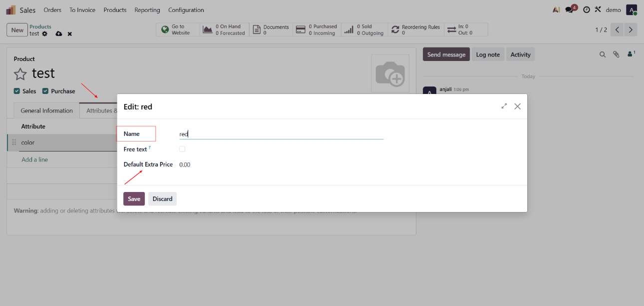The height and width of the screenshot is (306, 644).
Task: Open the activities clock icon
Action: click(586, 10)
